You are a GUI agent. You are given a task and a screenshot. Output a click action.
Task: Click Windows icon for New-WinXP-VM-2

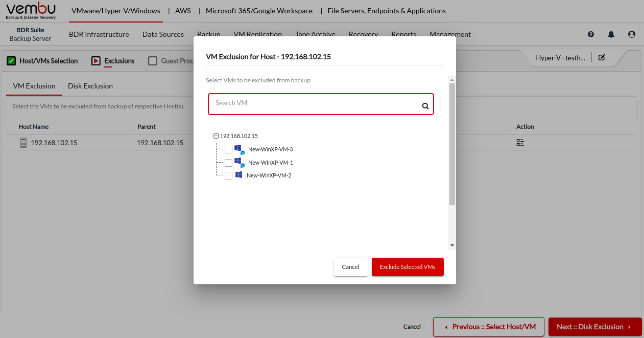click(x=238, y=175)
